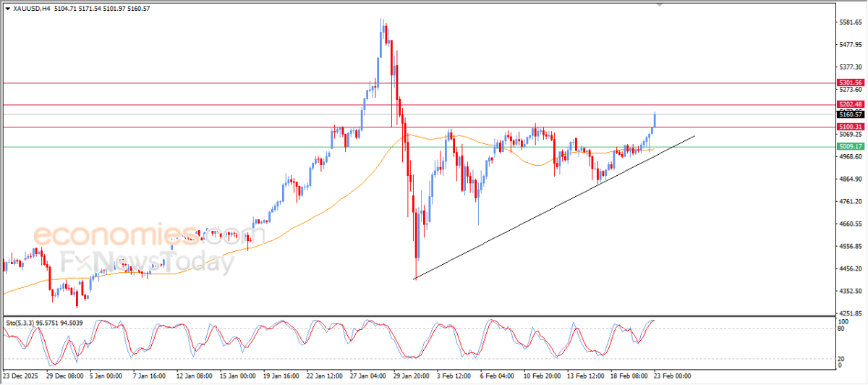This screenshot has height=385, width=868.
Task: Select the green 5009.17 support label
Action: 849,147
